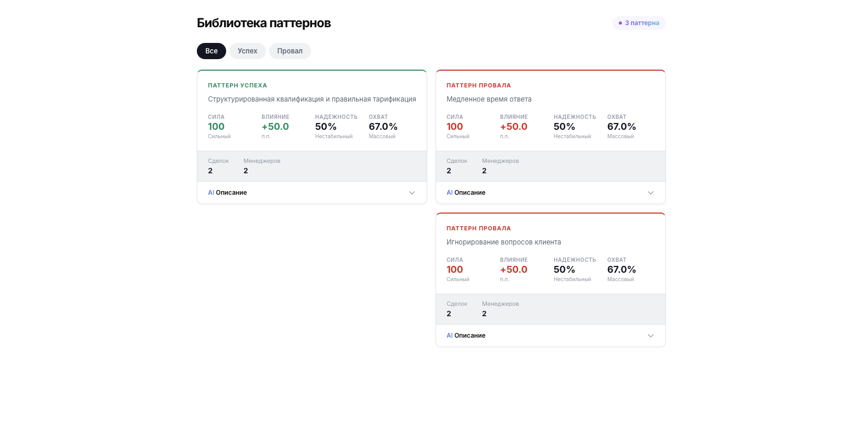Click the green "ПАТТЕРН УСПЕХА" label
This screenshot has width=868, height=445.
[x=237, y=85]
